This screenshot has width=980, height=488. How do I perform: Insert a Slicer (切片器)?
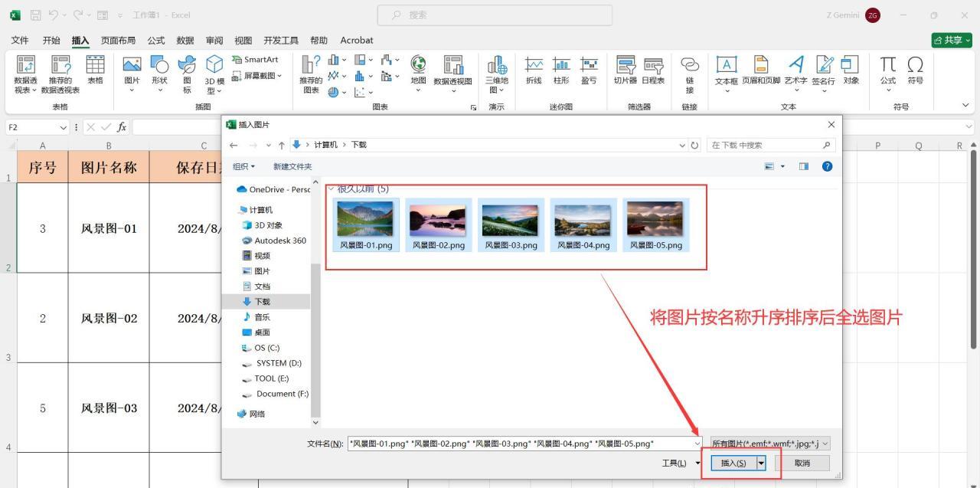[626, 70]
